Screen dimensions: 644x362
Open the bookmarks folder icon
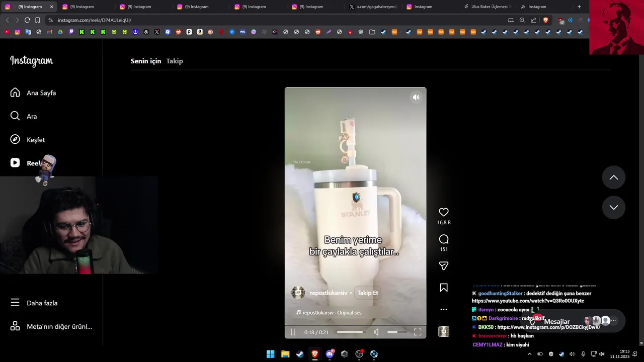coord(372,32)
